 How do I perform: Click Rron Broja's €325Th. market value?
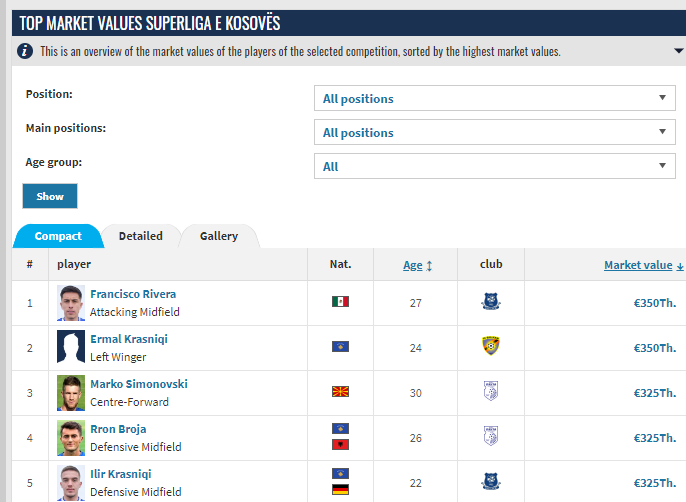(x=654, y=438)
